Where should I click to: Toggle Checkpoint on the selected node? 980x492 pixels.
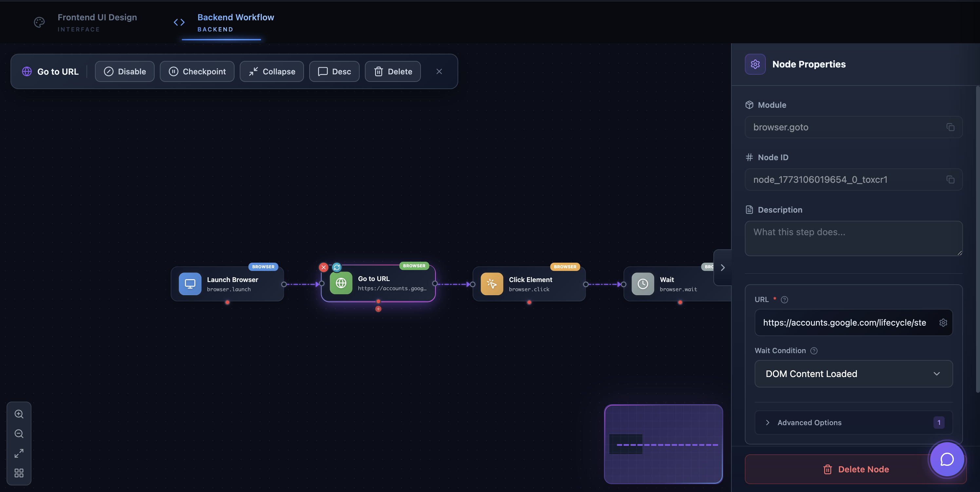click(x=197, y=71)
